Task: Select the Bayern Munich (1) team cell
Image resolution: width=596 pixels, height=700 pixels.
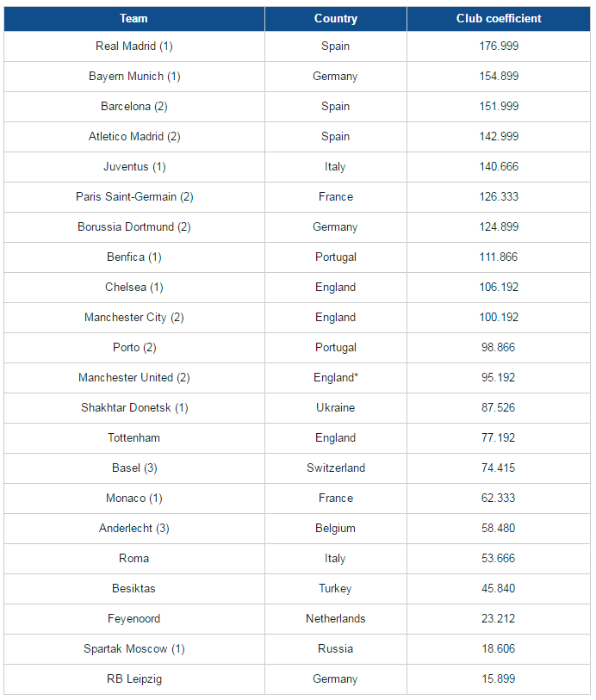Action: (x=134, y=76)
